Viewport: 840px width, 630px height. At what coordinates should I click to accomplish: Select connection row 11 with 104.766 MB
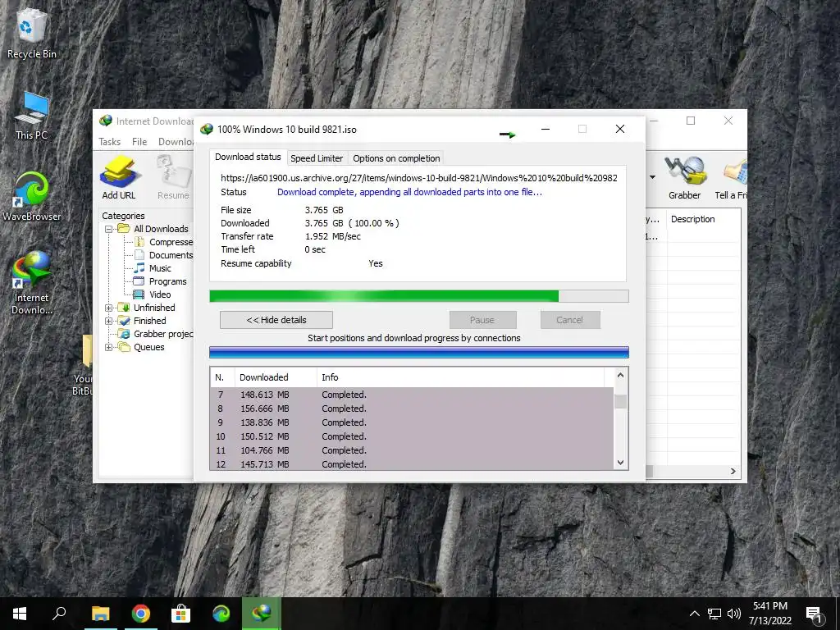(412, 450)
